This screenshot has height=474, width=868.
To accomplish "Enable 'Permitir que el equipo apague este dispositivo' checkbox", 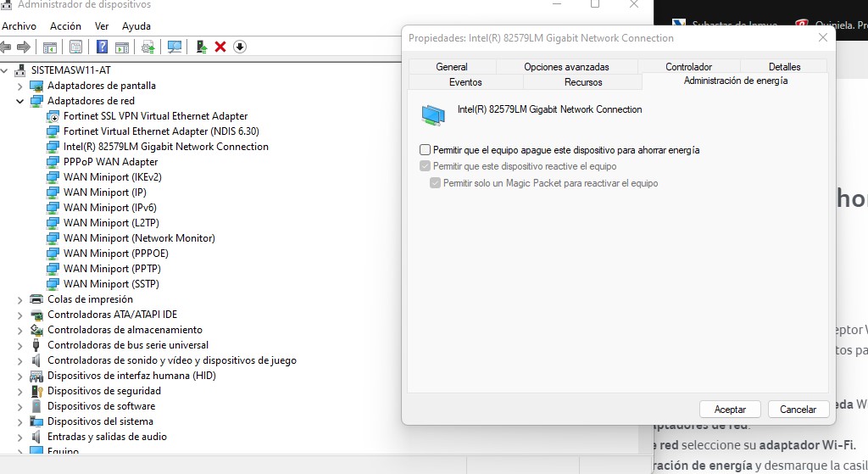I will (x=426, y=150).
